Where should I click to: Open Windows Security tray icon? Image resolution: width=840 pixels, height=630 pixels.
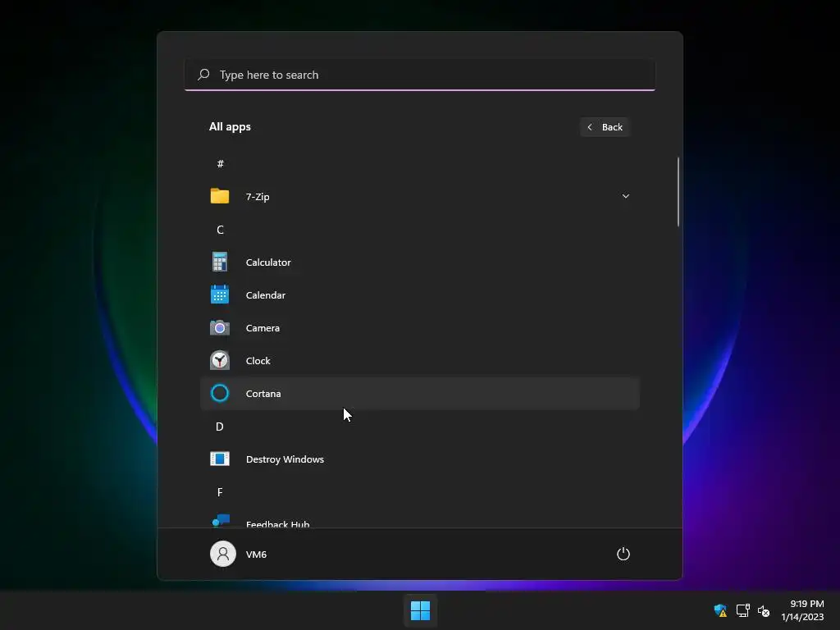coord(720,610)
